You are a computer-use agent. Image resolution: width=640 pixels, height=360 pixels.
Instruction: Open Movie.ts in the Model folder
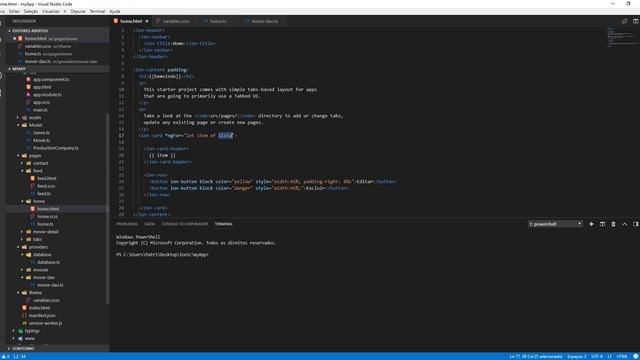42,140
